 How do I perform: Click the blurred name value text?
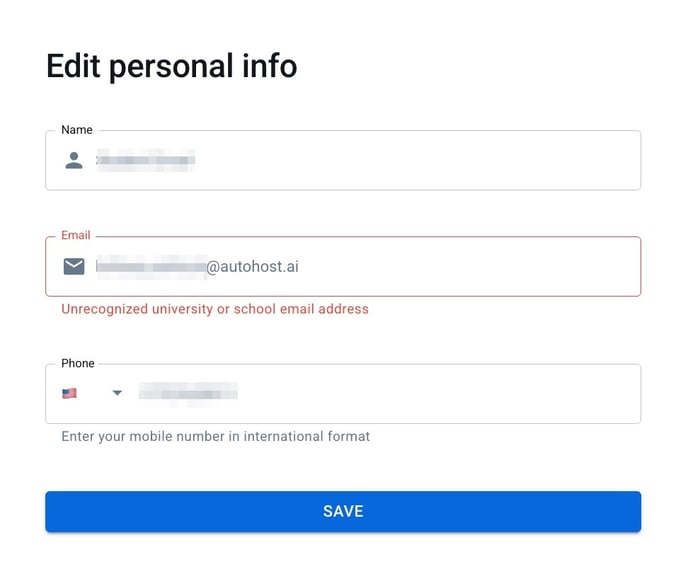click(x=145, y=159)
